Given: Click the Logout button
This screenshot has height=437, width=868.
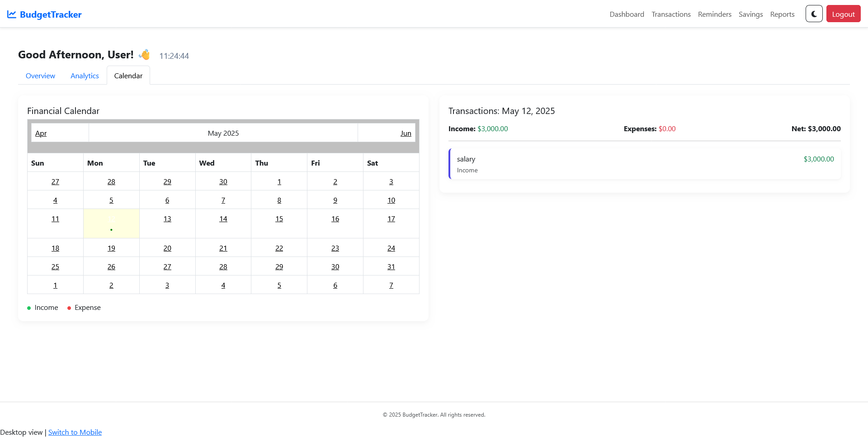Looking at the screenshot, I should pyautogui.click(x=843, y=14).
